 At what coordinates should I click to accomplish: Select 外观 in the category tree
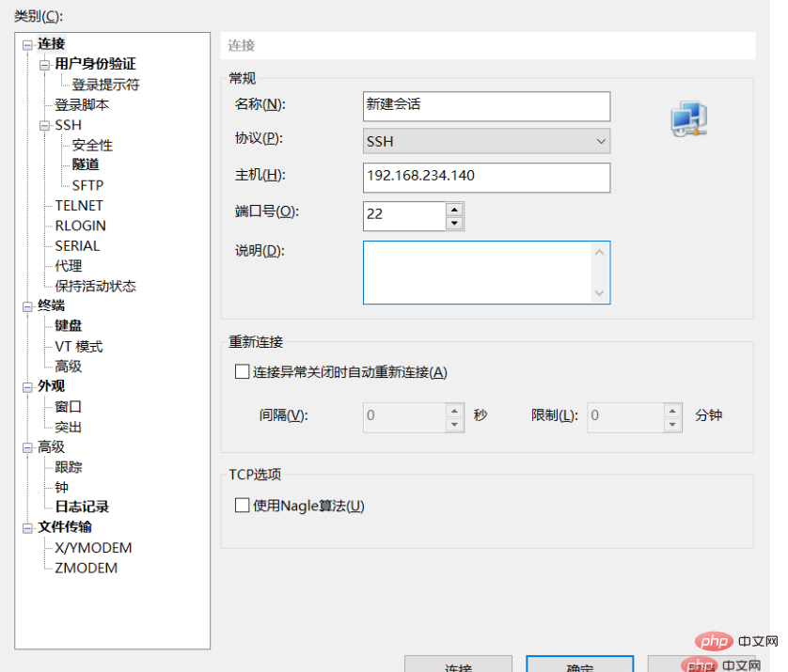coord(52,385)
